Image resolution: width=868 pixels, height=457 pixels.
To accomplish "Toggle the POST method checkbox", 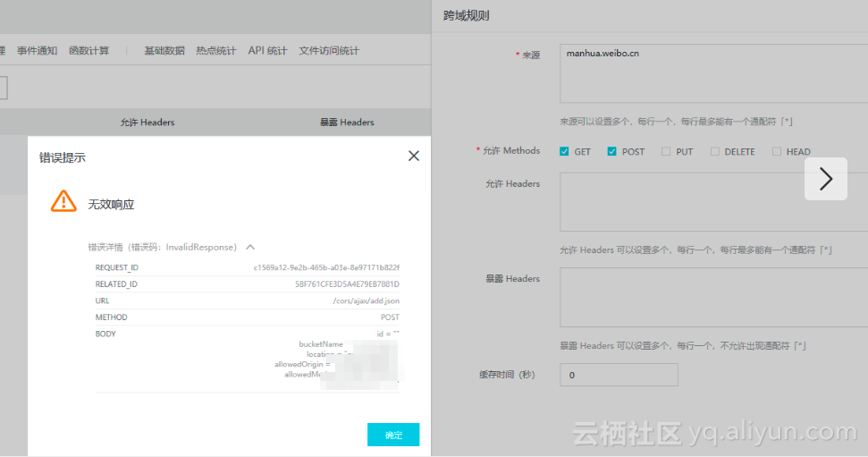I will pyautogui.click(x=611, y=151).
